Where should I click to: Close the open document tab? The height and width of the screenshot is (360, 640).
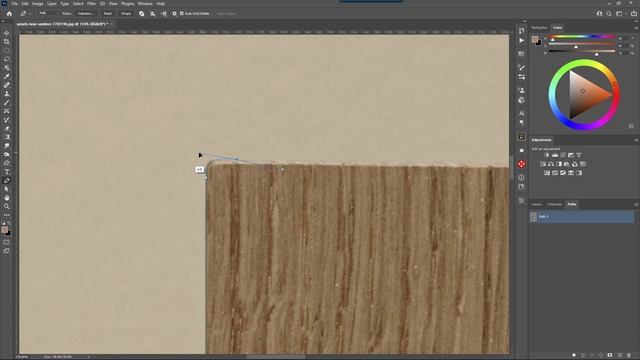point(111,24)
